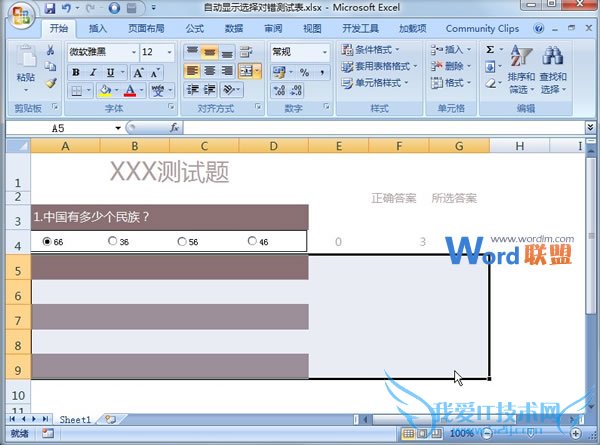Decrease decimal places

click(296, 91)
